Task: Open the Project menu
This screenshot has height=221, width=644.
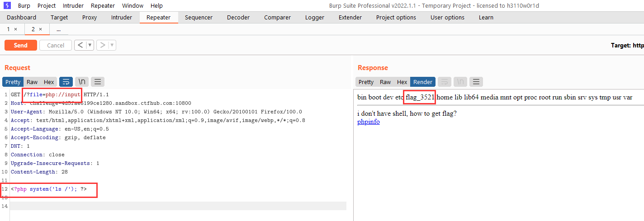Action: [47, 5]
